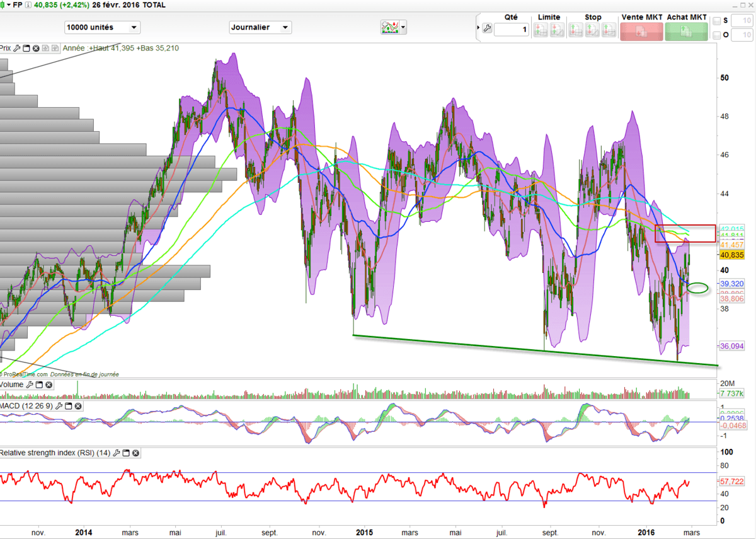Maximize the Prix panel window icon

tap(26, 48)
